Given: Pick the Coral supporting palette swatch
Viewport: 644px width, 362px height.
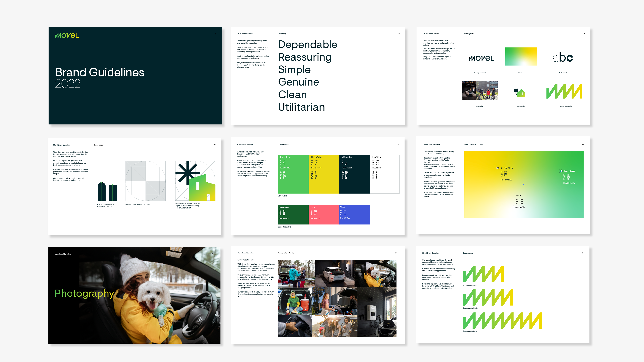Looking at the screenshot, I should [x=324, y=215].
